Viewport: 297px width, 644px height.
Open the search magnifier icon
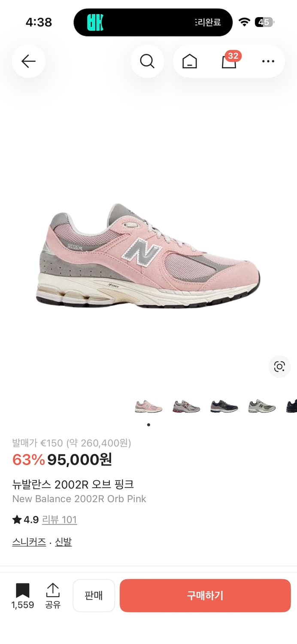click(x=147, y=61)
